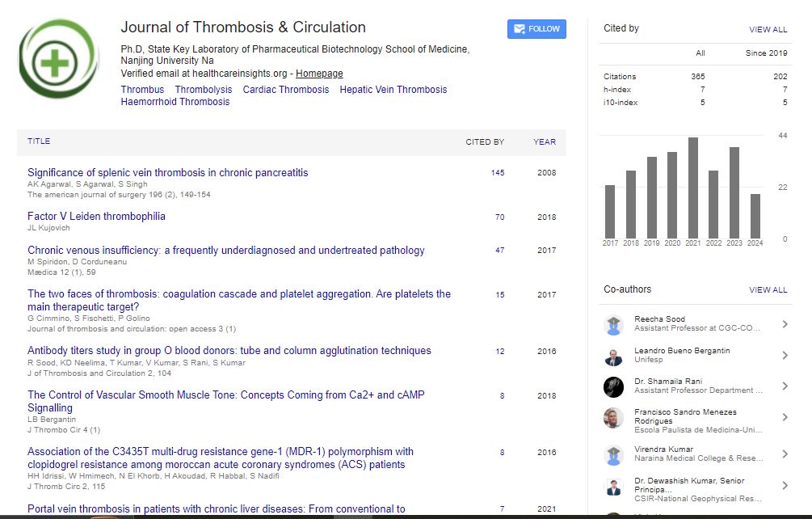Click Reecha Sood's avatar icon
Viewport: 812px width, 519px height.
point(614,325)
